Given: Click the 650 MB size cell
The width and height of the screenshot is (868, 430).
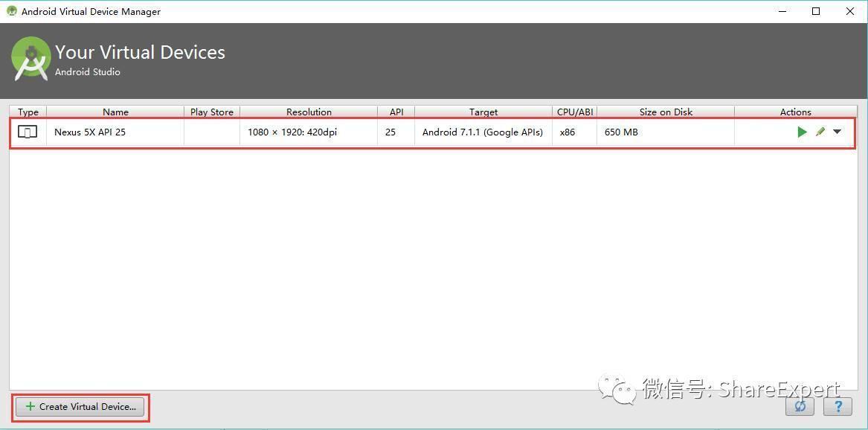Looking at the screenshot, I should click(666, 132).
